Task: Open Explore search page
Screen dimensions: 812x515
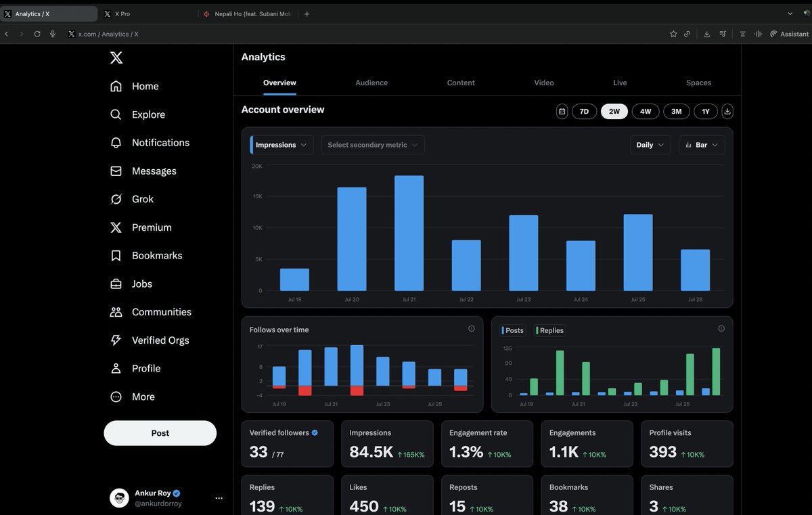Action: (137, 115)
